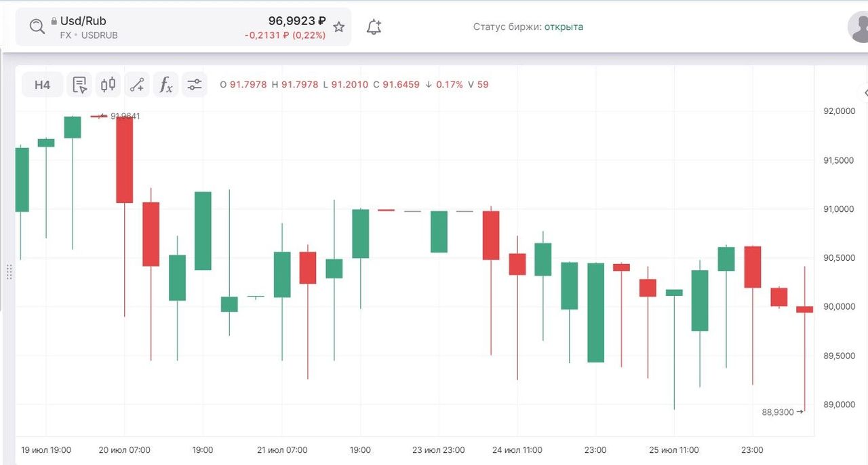Open the fx indicators menu
This screenshot has width=868, height=465.
point(165,85)
